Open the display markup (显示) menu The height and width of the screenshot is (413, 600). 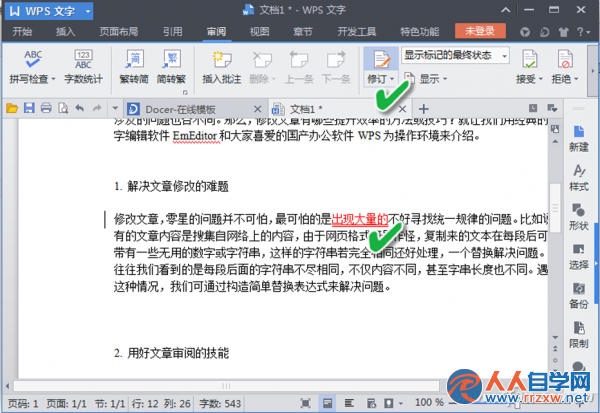click(426, 79)
